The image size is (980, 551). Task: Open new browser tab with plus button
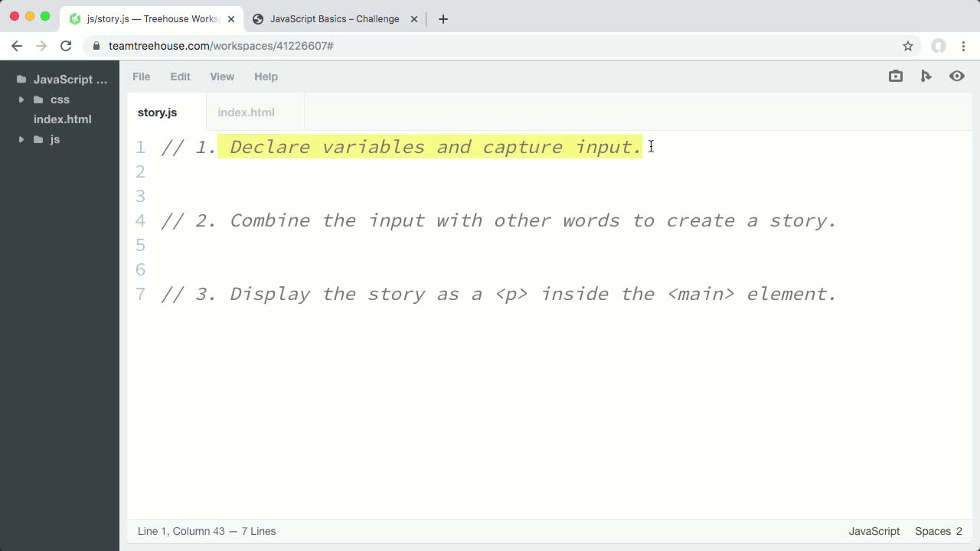443,19
